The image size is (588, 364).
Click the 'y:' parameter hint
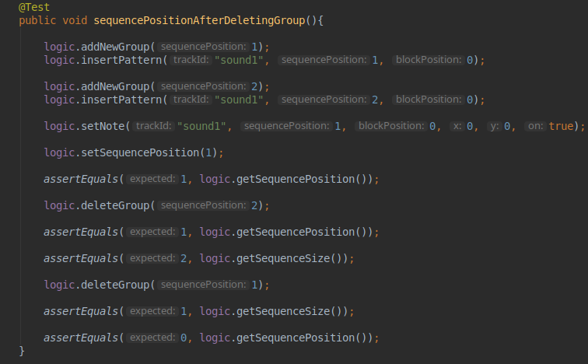[x=494, y=126]
